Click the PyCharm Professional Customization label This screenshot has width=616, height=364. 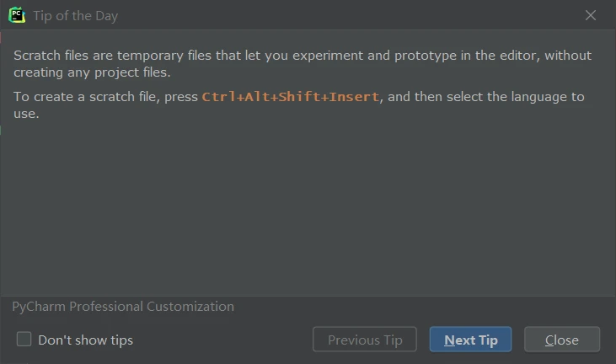(x=123, y=307)
